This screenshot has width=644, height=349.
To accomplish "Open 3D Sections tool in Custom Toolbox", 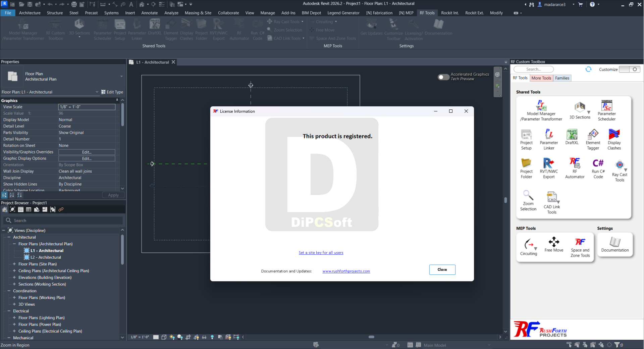I will click(x=580, y=111).
